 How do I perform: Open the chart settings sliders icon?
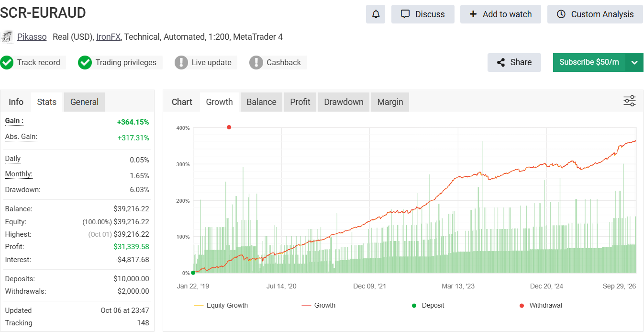(x=630, y=101)
